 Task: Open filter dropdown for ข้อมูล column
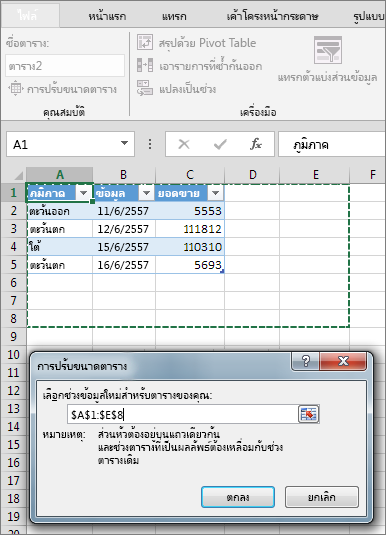(x=146, y=193)
